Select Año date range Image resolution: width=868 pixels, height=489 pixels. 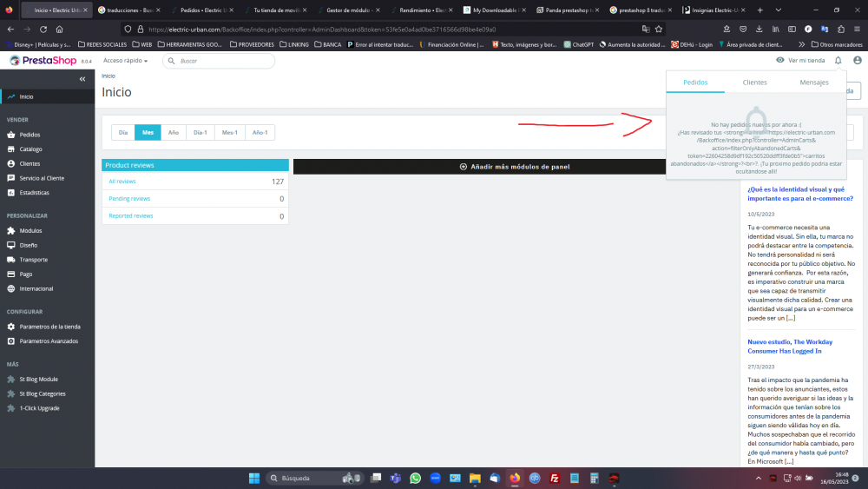(174, 132)
